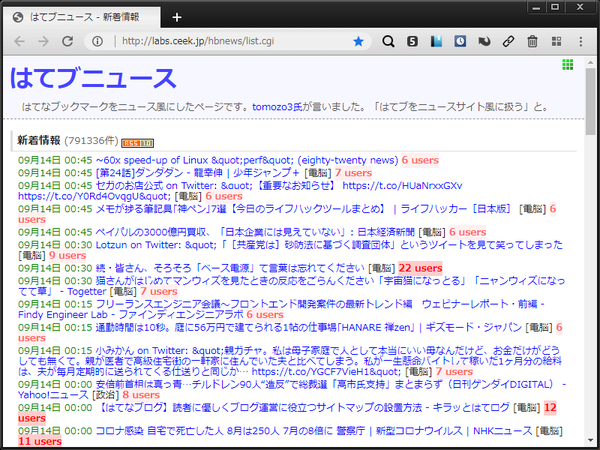This screenshot has width=600, height=450.
Task: Click the 9 users bookmark count
Action: coord(67,255)
